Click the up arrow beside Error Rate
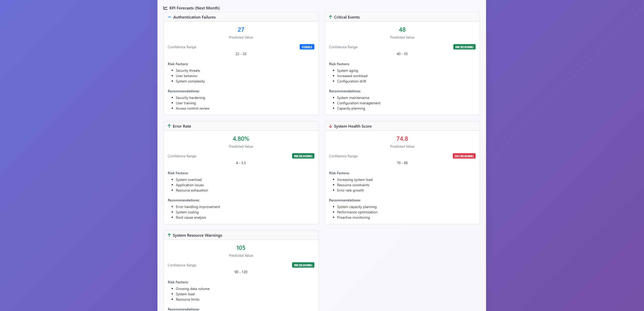Screen dimensions: 644x311 [169, 126]
